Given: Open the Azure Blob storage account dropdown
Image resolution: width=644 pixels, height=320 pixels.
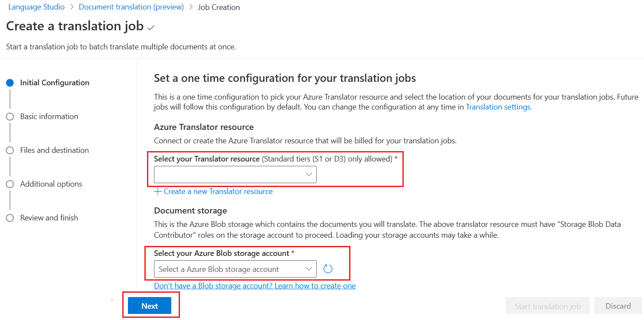Looking at the screenshot, I should point(234,268).
